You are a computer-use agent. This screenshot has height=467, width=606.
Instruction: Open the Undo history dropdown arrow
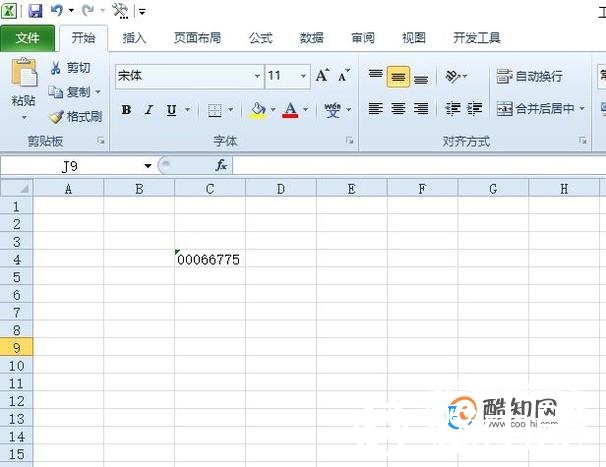click(71, 11)
